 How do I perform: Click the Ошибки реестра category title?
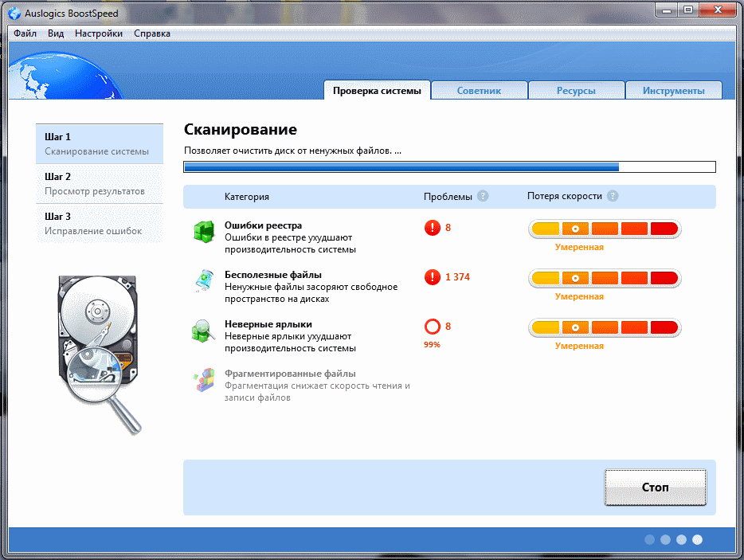coord(264,225)
